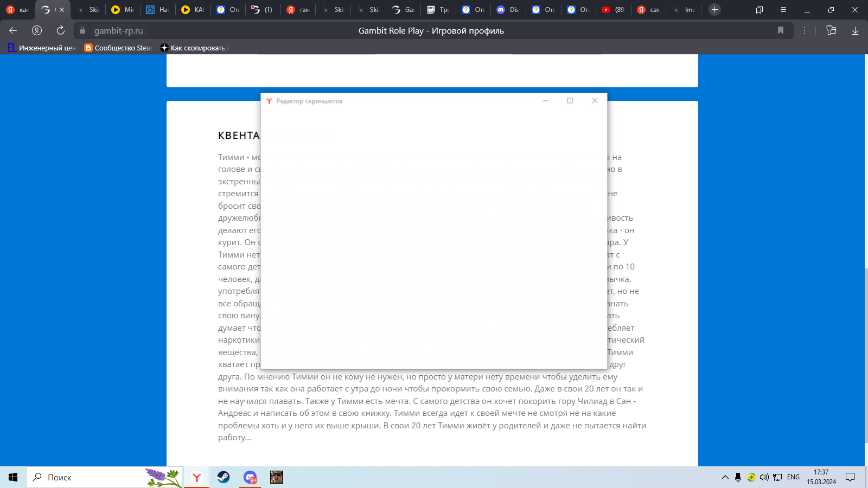Open the address bar three-dot menu
Viewport: 868px width, 488px height.
(805, 30)
